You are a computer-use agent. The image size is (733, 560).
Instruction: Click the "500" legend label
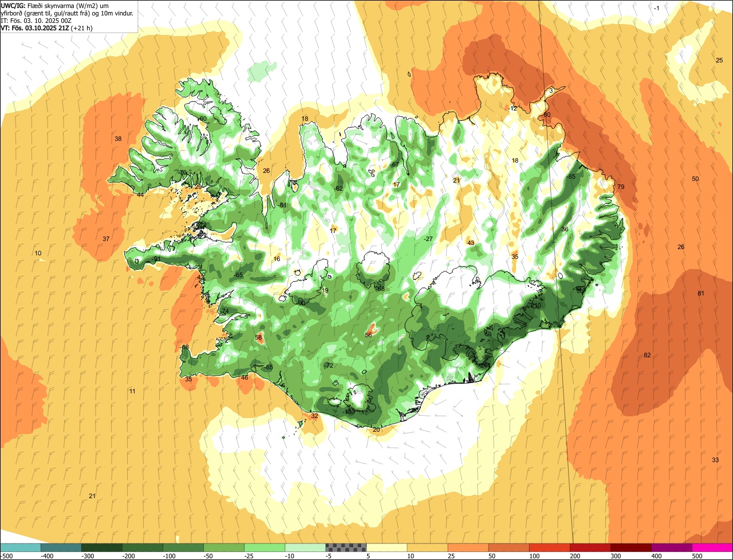[697, 555]
